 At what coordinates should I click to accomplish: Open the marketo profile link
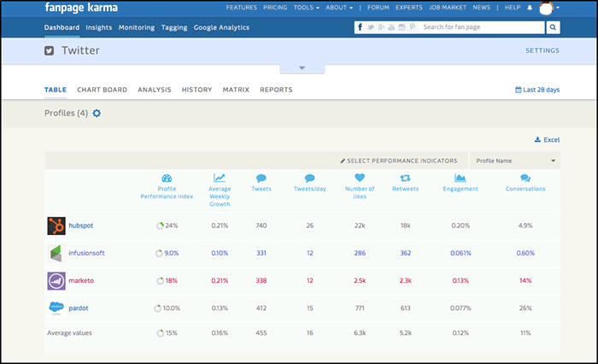point(81,280)
